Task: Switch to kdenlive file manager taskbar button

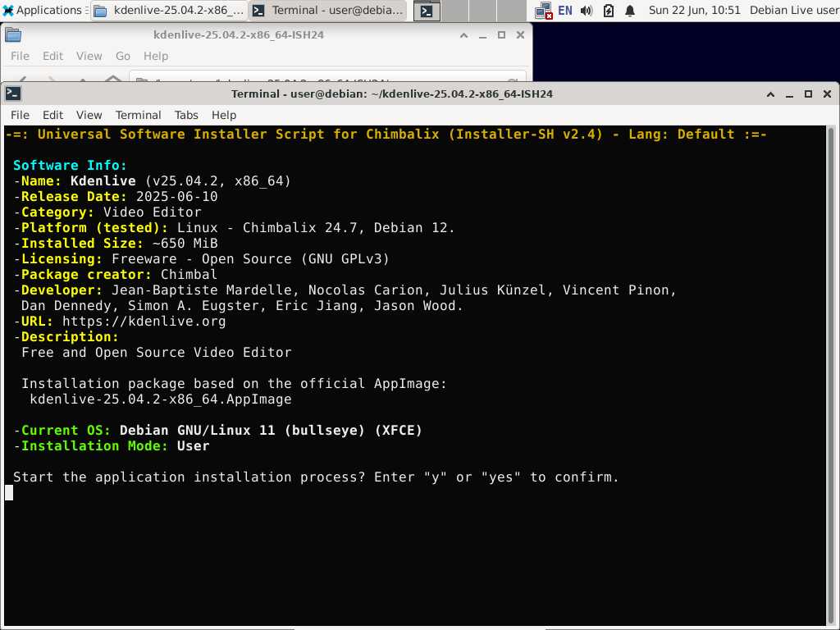Action: point(169,10)
